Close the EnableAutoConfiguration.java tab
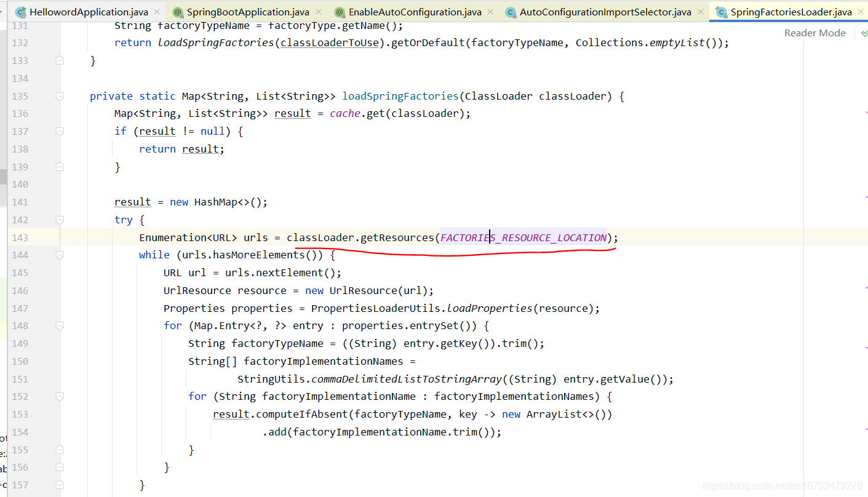This screenshot has height=497, width=868. [x=491, y=12]
